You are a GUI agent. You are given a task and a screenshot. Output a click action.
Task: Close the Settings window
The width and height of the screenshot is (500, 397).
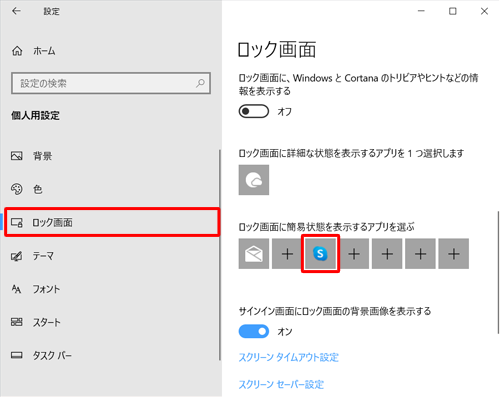(x=484, y=11)
